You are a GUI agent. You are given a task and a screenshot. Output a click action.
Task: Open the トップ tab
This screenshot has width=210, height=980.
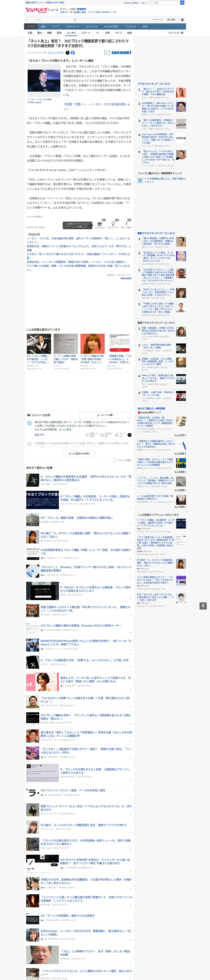pos(31,27)
